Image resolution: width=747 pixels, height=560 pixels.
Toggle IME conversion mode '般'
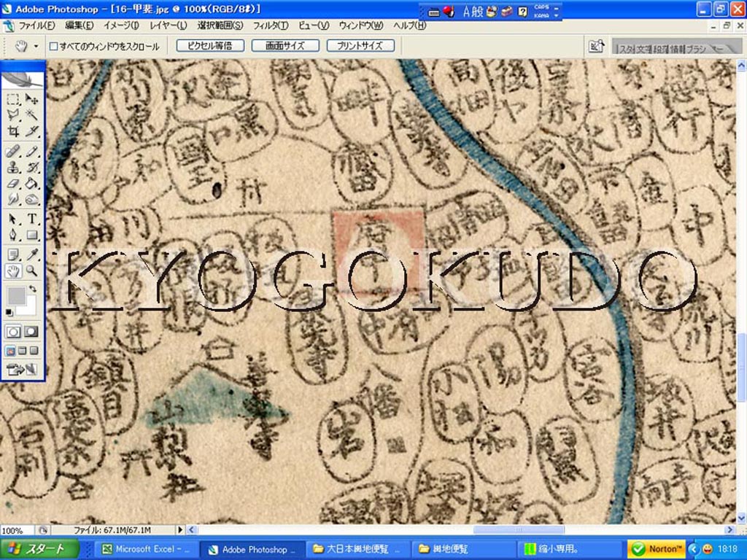point(478,12)
